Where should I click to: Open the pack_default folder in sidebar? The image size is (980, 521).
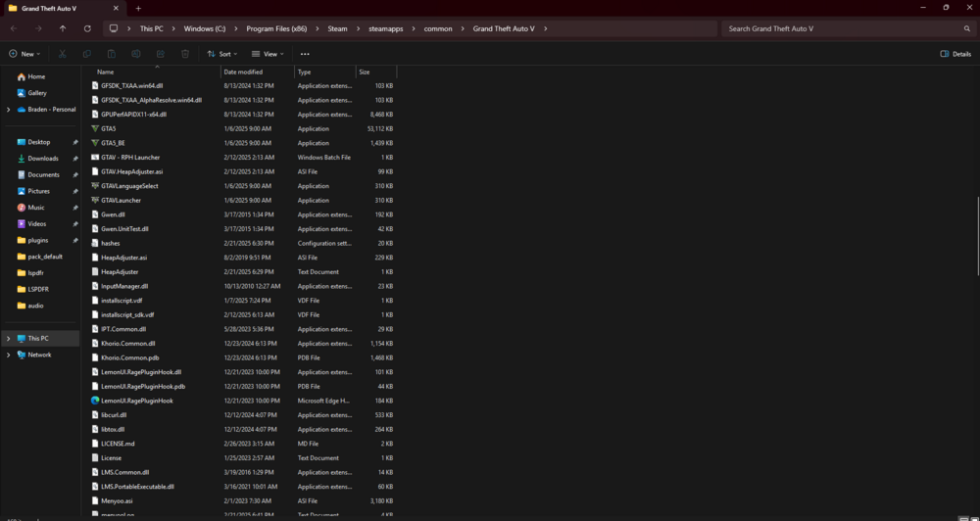click(x=44, y=257)
